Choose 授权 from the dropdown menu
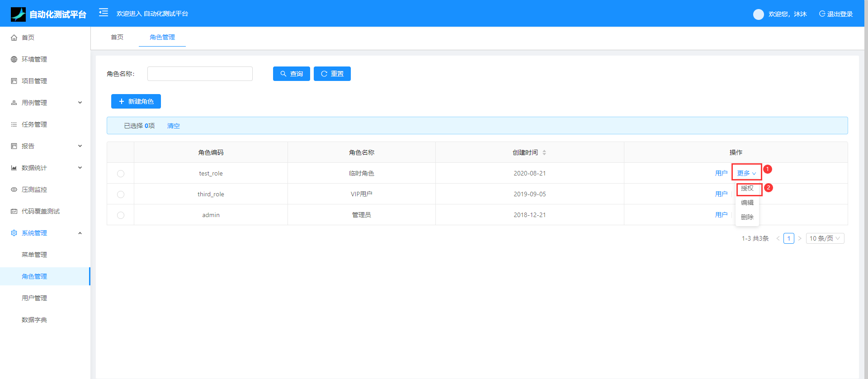 747,188
